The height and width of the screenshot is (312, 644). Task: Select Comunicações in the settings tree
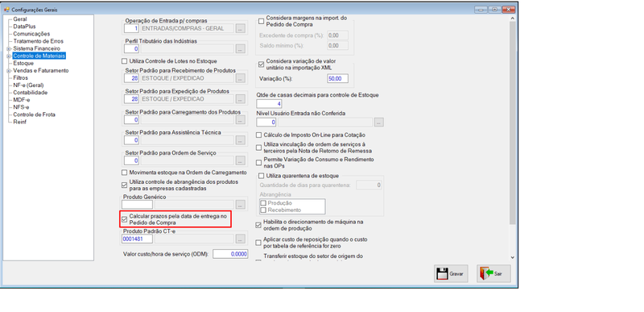click(x=31, y=34)
